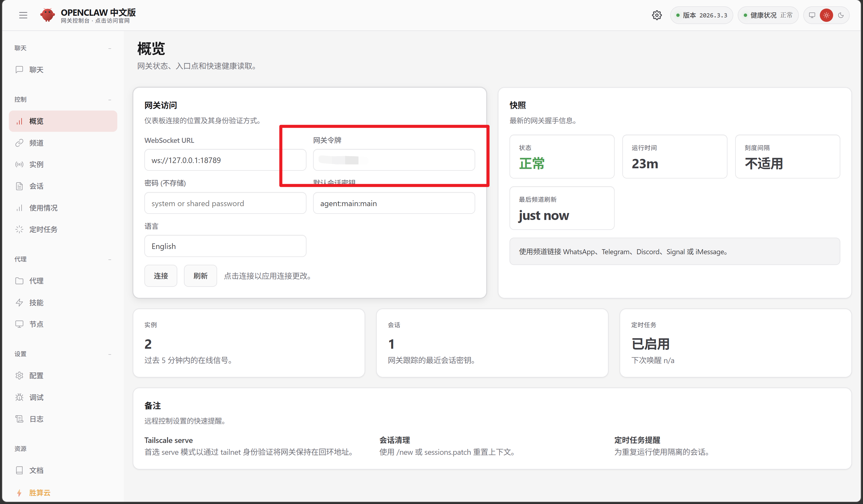This screenshot has width=863, height=504.
Task: Click the broadcast icon for 实例
Action: point(19,164)
